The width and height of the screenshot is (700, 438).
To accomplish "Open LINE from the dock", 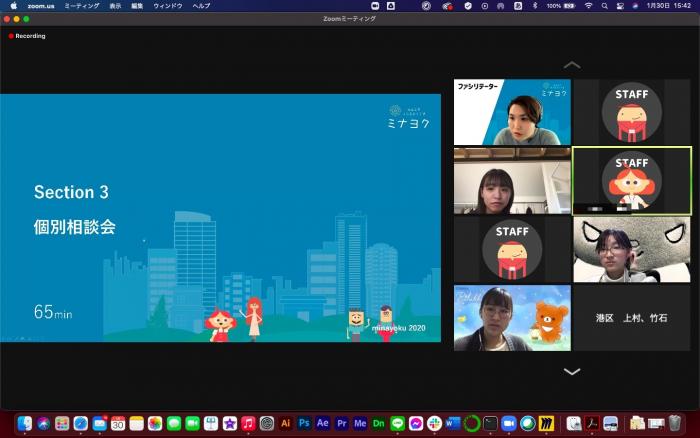I will pos(397,423).
